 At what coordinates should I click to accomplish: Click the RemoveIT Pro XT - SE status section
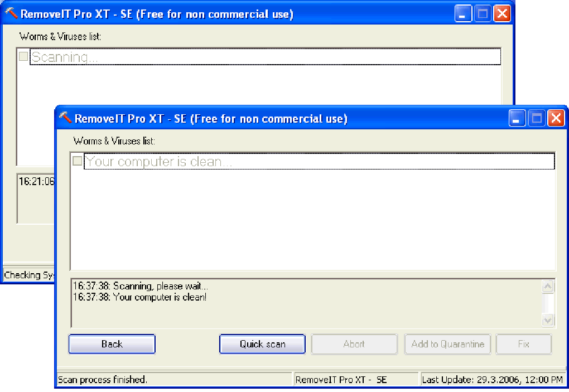click(x=356, y=379)
